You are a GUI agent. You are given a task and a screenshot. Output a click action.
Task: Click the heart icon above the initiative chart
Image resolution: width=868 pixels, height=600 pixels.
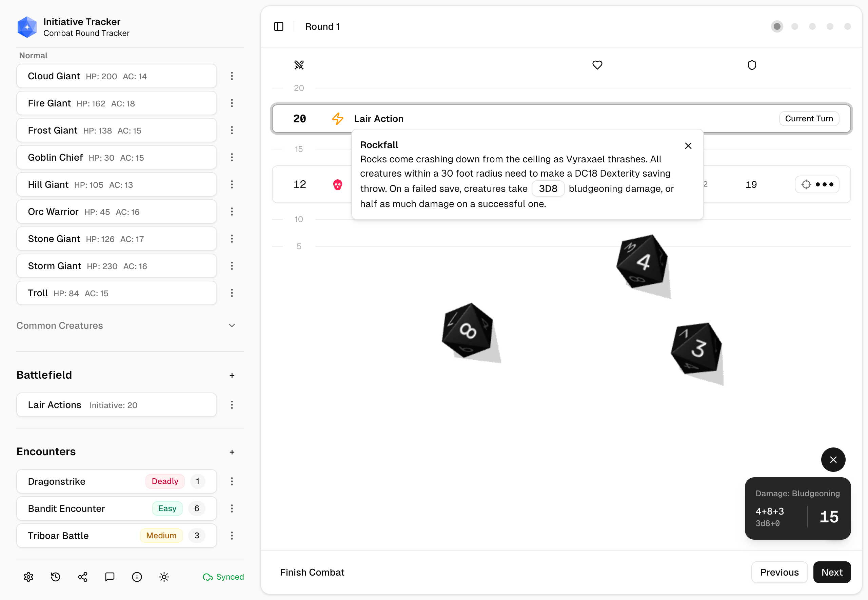point(597,65)
